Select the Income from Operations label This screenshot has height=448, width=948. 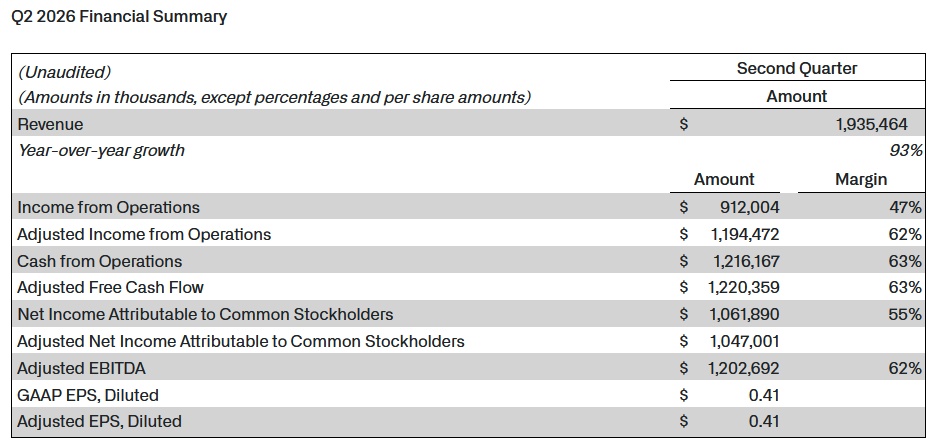108,207
